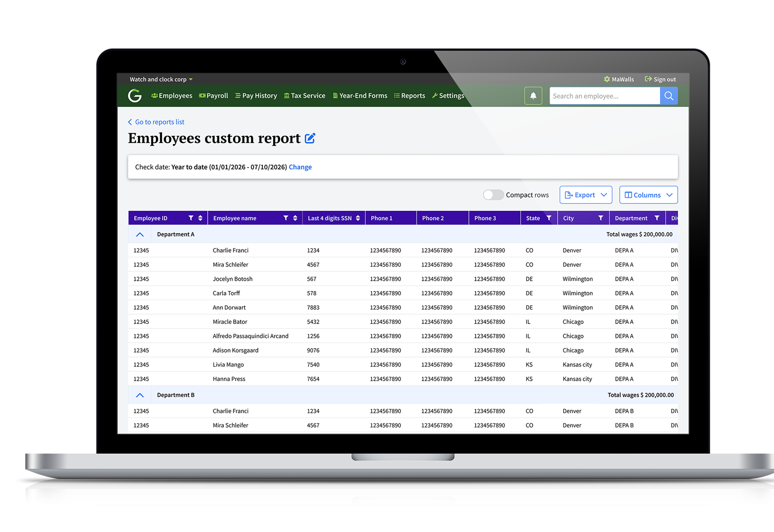Open the Employees menu

[172, 95]
